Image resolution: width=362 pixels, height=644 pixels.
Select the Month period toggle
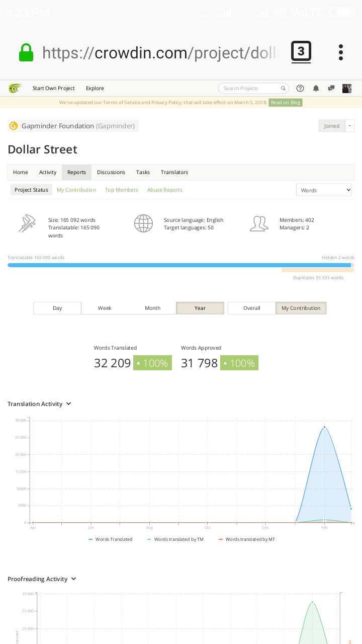pyautogui.click(x=152, y=308)
